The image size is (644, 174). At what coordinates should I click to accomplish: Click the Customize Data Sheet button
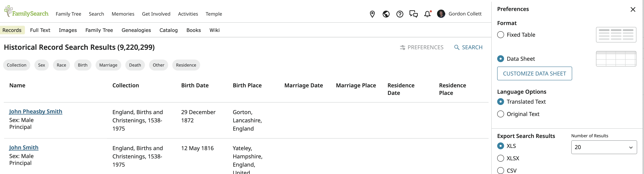point(534,74)
